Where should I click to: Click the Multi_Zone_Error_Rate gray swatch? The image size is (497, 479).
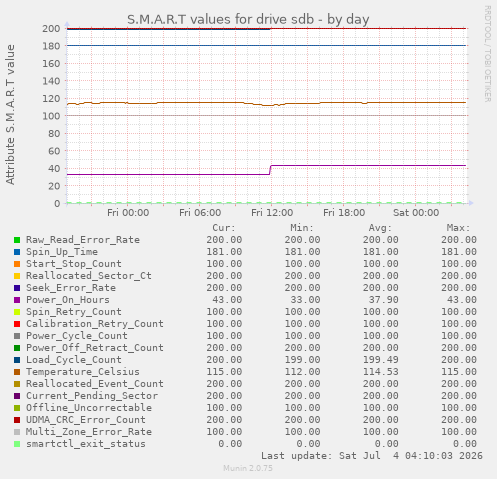point(17,432)
